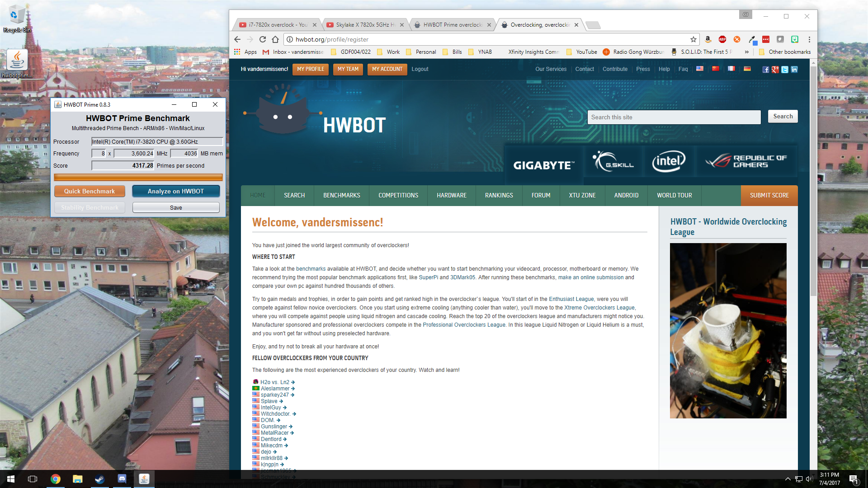Screen dimensions: 868x488
Task: Switch site language to French flag
Action: pos(731,69)
